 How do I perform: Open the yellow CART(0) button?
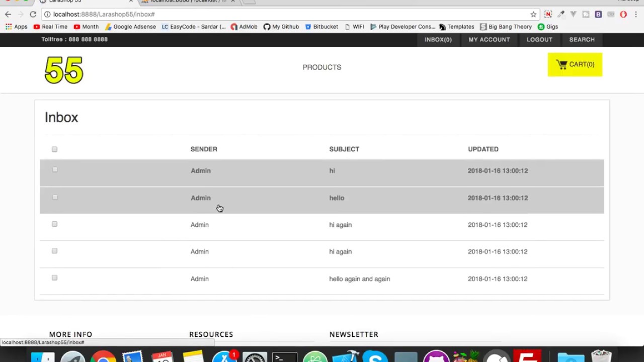tap(575, 64)
